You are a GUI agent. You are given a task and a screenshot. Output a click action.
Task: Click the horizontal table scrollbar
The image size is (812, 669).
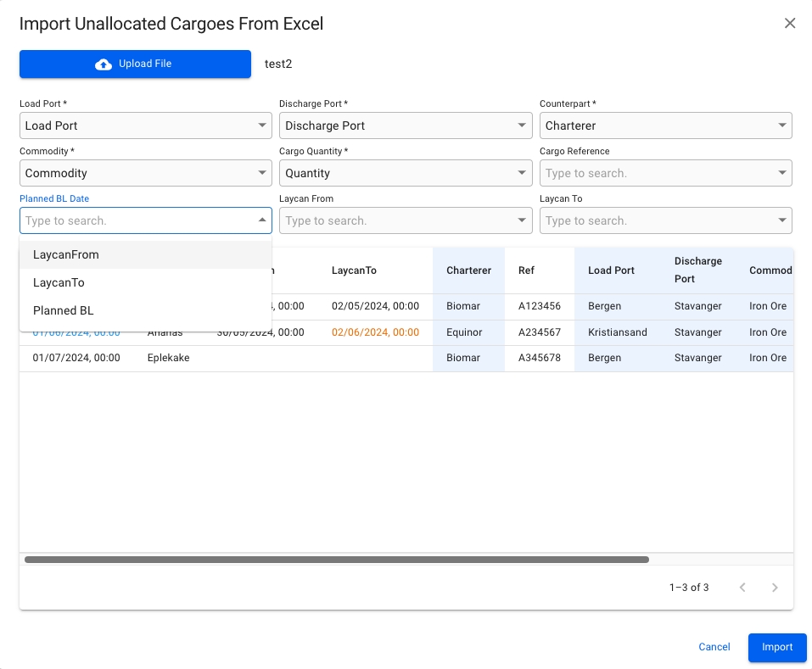[336, 560]
